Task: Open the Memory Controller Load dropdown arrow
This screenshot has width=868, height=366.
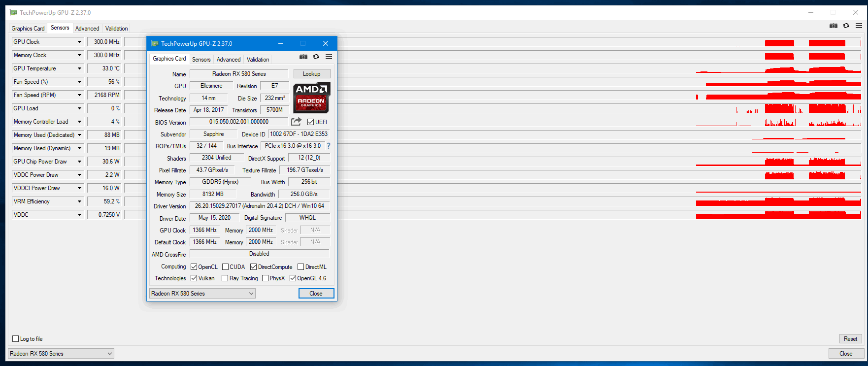Action: pyautogui.click(x=79, y=122)
